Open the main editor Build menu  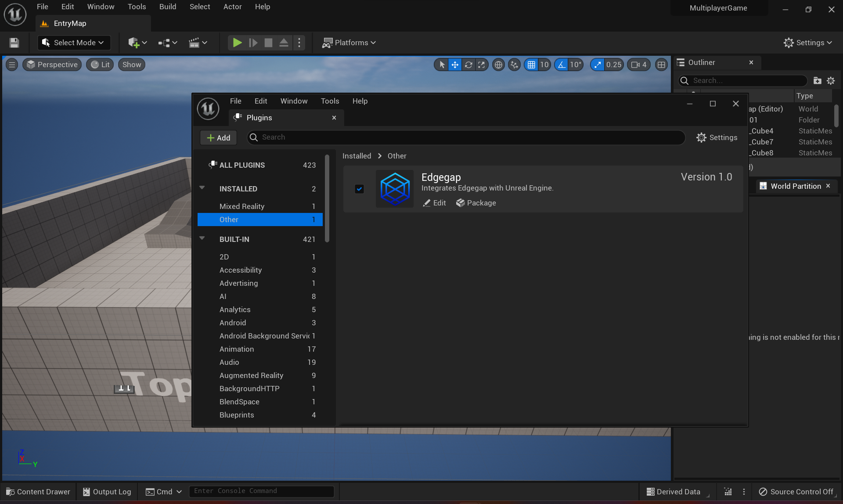168,7
